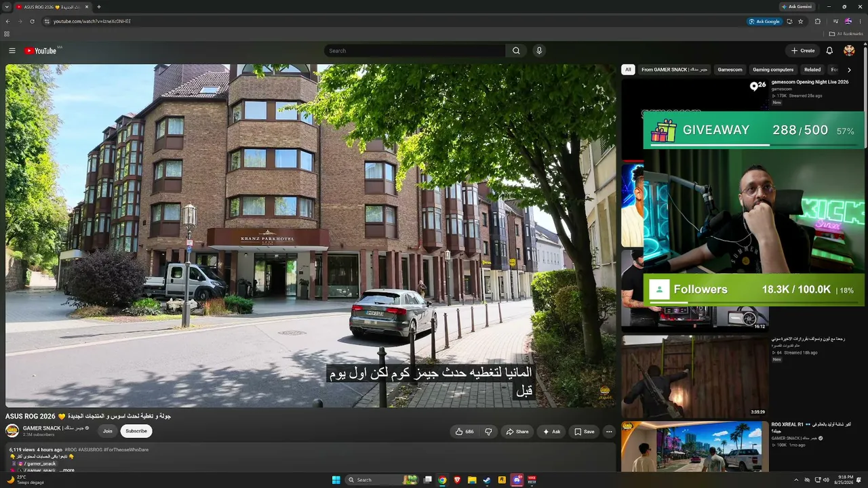The image size is (868, 488).
Task: Subscribe to GAMER SNACK channel
Action: [x=136, y=431]
